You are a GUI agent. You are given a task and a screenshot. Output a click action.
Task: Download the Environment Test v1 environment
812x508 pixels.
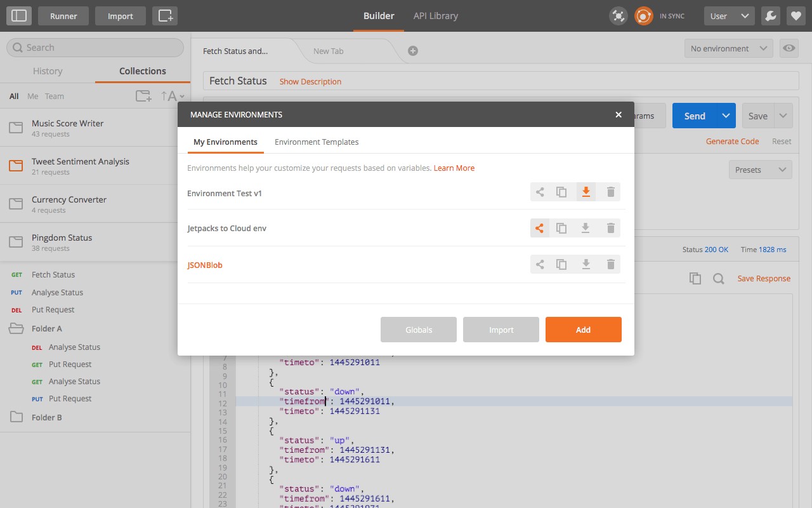pos(586,192)
